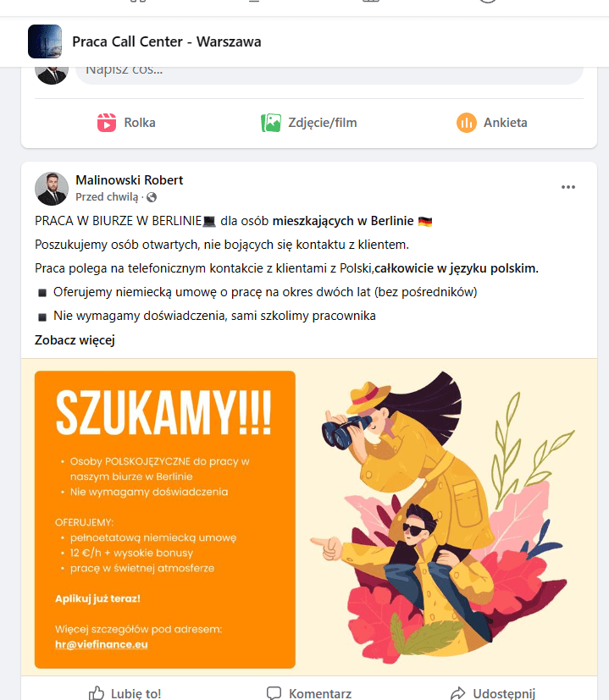Click the Rolka reel icon
Screen dimensions: 609x700
point(107,123)
